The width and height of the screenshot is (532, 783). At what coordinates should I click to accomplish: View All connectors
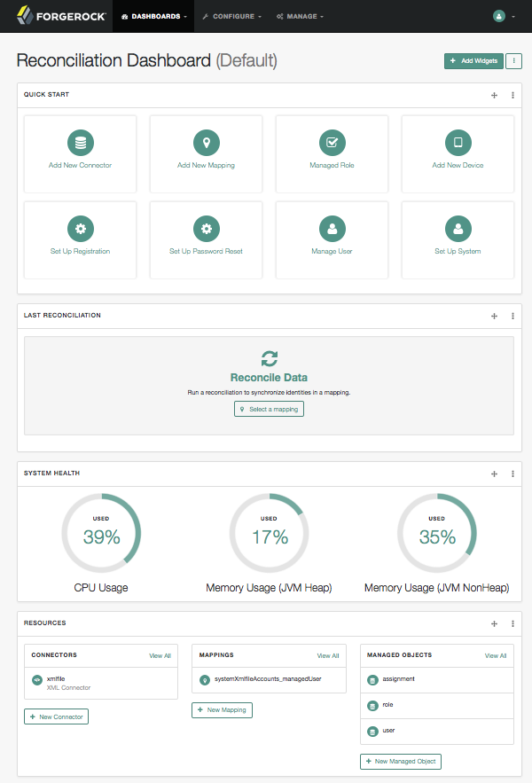[160, 655]
